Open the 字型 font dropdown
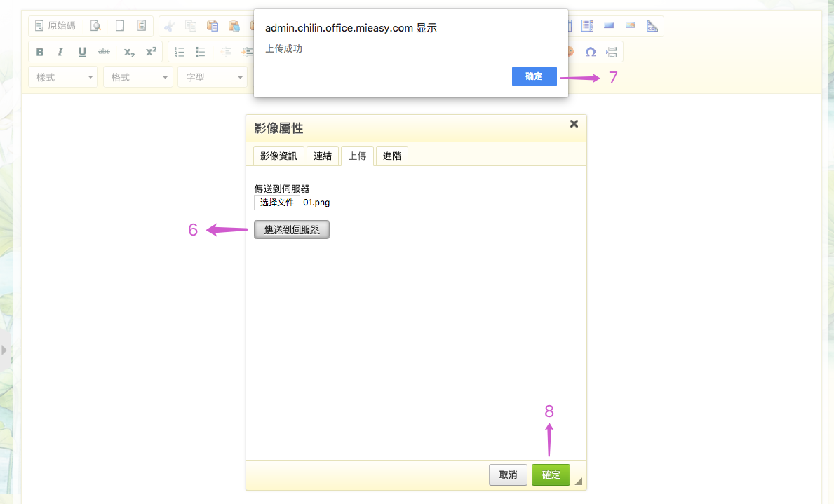The height and width of the screenshot is (504, 834). click(x=212, y=77)
